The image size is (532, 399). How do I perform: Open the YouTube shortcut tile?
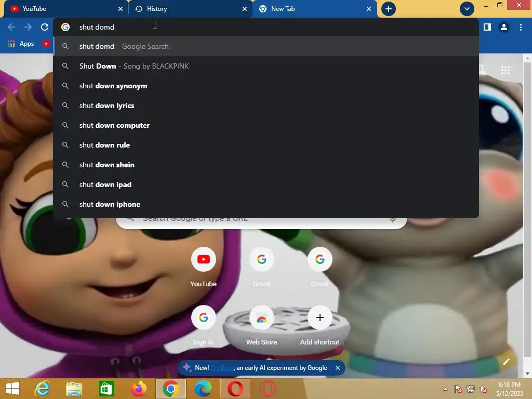coord(203,268)
